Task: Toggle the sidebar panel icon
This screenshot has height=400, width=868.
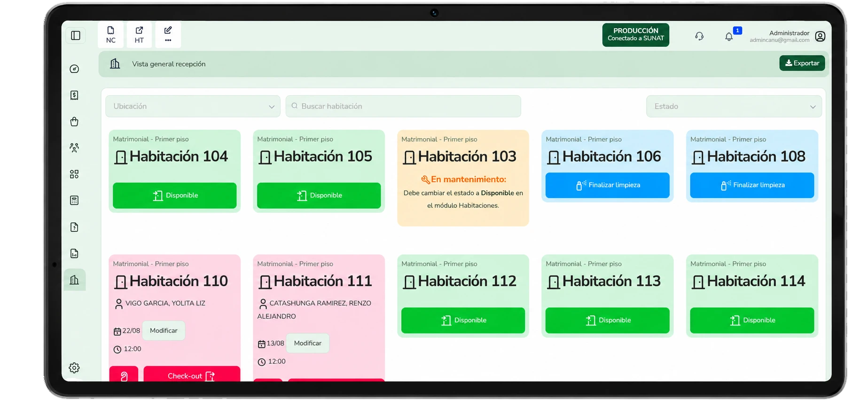Action: (76, 36)
